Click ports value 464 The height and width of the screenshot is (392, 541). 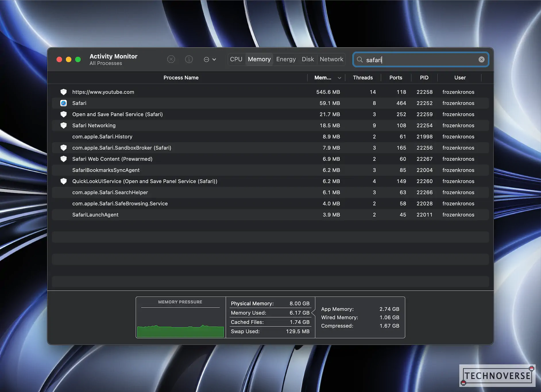[401, 103]
